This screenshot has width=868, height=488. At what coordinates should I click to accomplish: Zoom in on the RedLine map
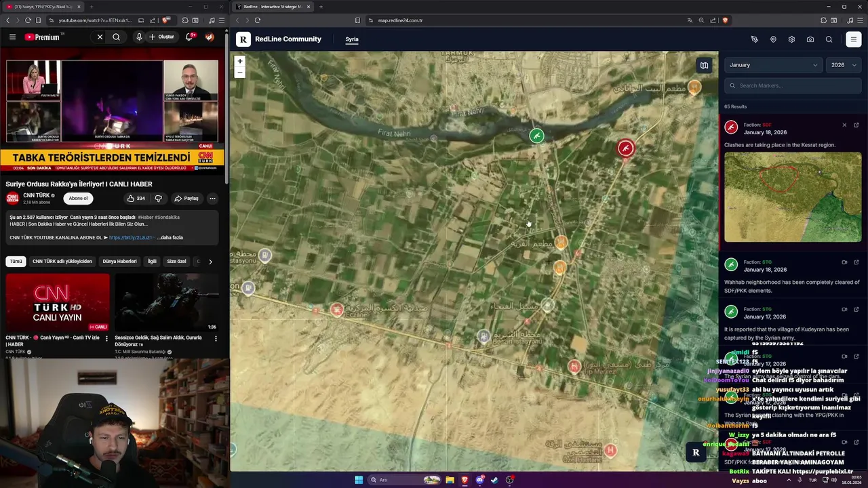tap(239, 61)
